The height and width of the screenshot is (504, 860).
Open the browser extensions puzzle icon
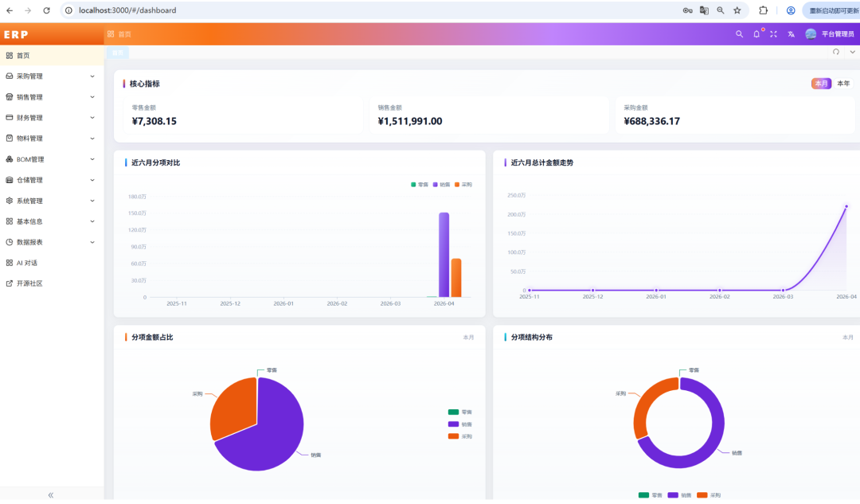pos(763,10)
